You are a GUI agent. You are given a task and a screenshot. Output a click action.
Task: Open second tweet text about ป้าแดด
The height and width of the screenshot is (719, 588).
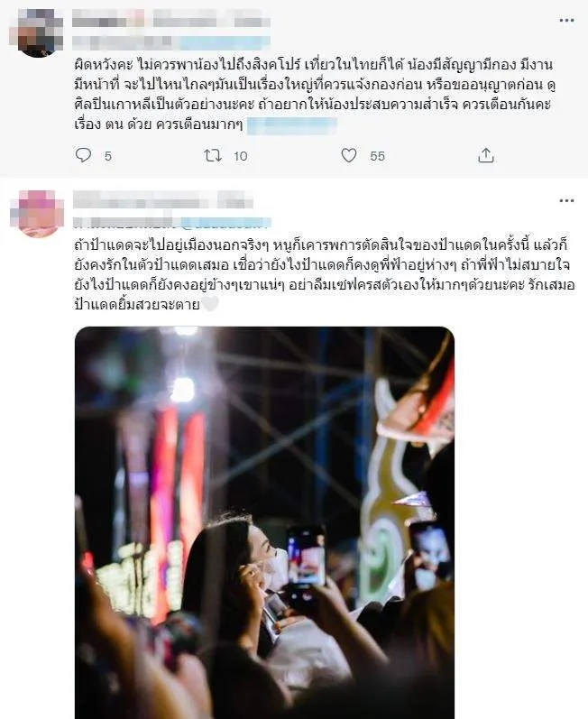(324, 274)
